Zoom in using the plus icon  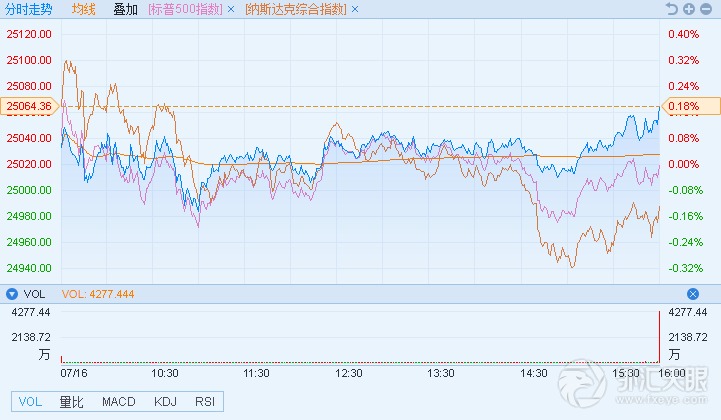[x=688, y=9]
